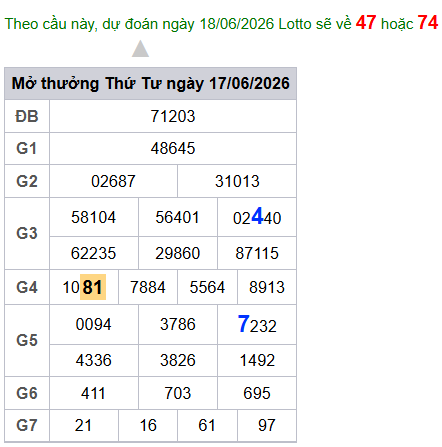442x447 pixels.
Task: Click G4 number 7884
Action: 148,287
